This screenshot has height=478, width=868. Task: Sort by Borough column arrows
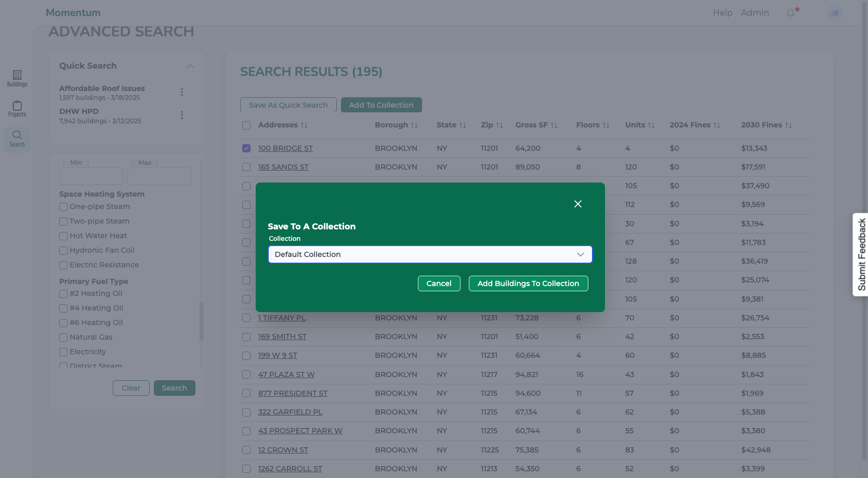point(414,125)
